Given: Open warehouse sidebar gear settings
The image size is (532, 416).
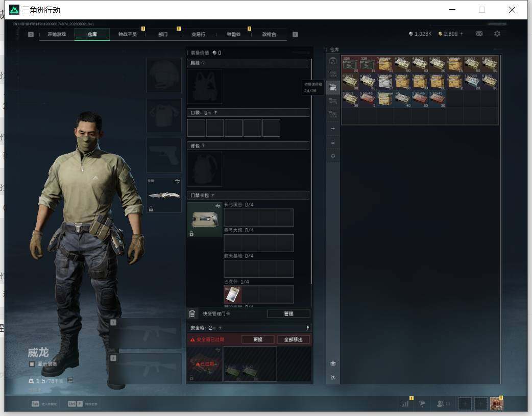Looking at the screenshot, I should [333, 156].
